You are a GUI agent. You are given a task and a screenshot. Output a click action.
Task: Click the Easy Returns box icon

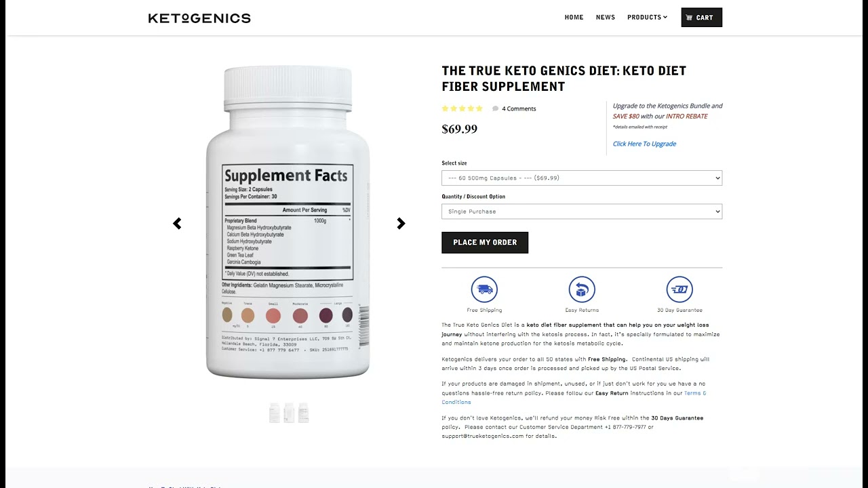point(582,289)
